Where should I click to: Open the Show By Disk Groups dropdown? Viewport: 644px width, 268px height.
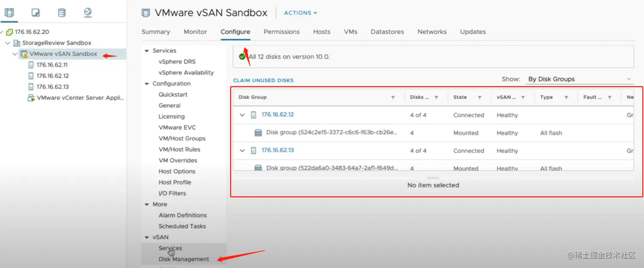point(579,79)
